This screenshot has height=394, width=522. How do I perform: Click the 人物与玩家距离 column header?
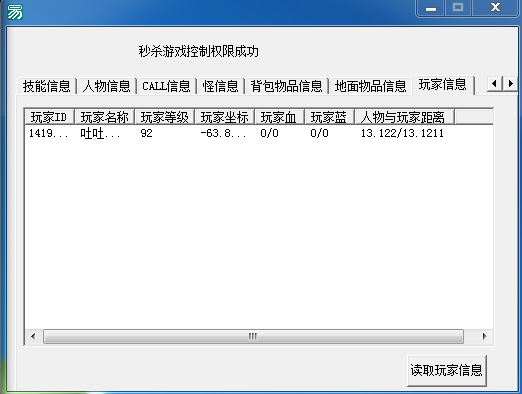point(404,117)
